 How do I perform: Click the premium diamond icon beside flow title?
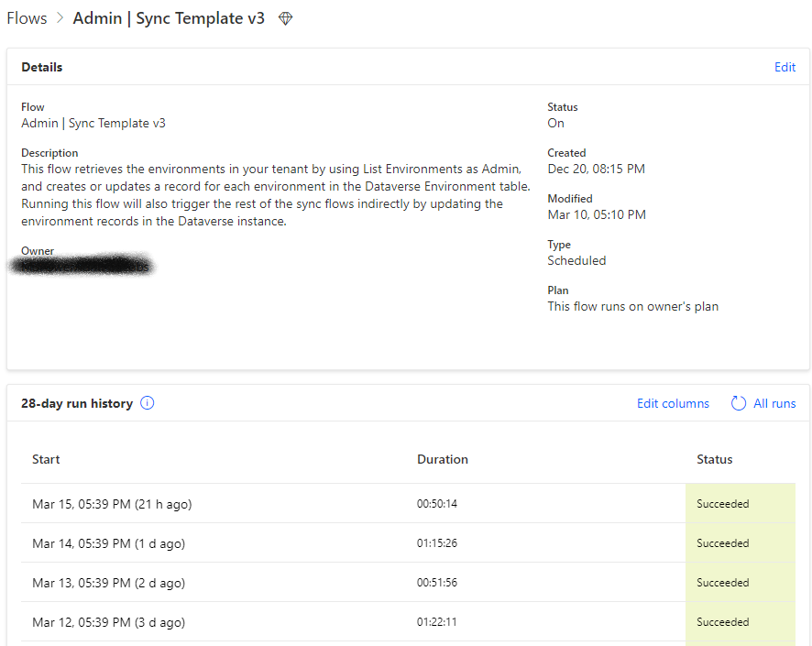tap(285, 17)
